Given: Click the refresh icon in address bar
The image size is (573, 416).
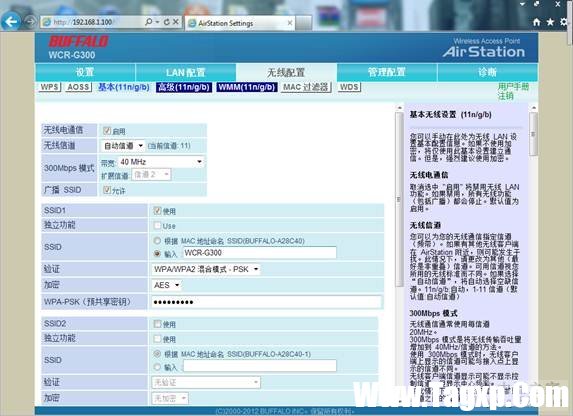Looking at the screenshot, I should click(167, 22).
